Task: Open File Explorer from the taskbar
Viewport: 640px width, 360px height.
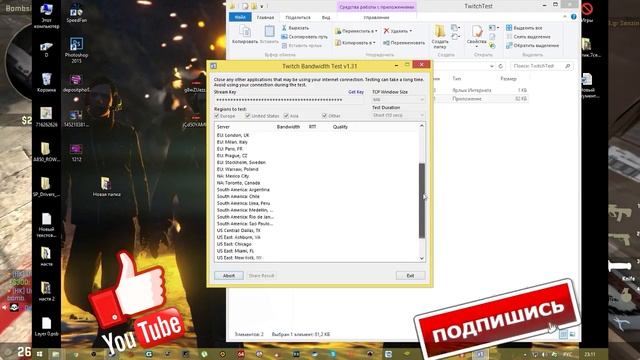Action: pyautogui.click(x=56, y=354)
